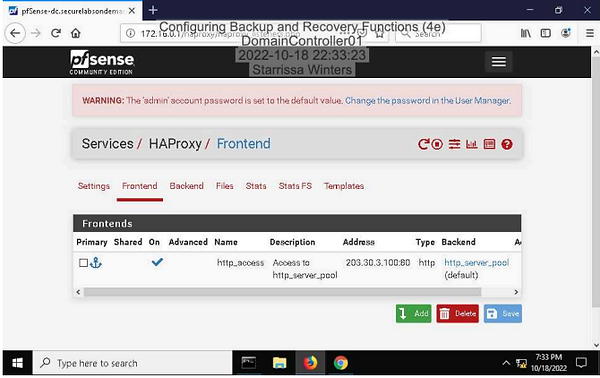This screenshot has height=378, width=600.
Task: Click the taskbar clock showing 7:33 PM
Action: (x=549, y=363)
